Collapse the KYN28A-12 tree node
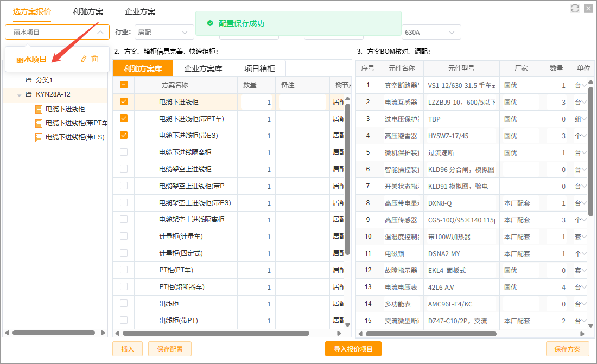 click(x=19, y=95)
